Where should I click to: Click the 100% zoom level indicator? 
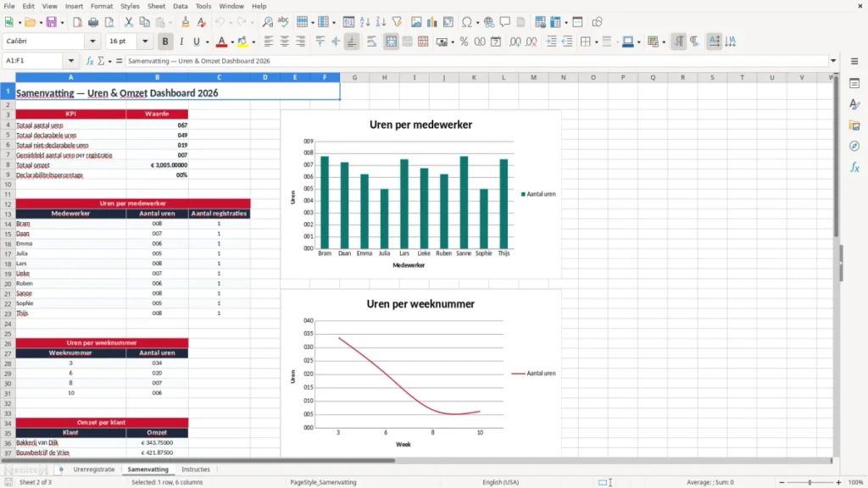(x=856, y=482)
